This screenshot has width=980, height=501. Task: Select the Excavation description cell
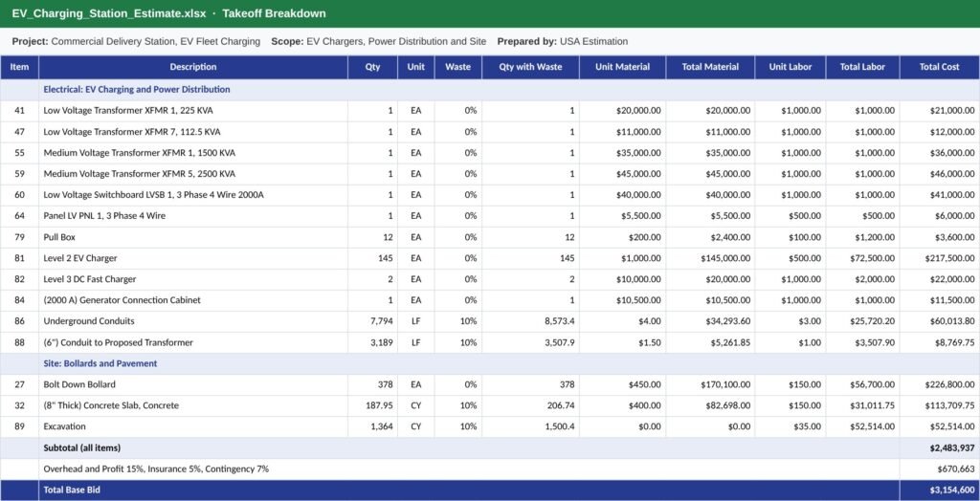(x=193, y=426)
